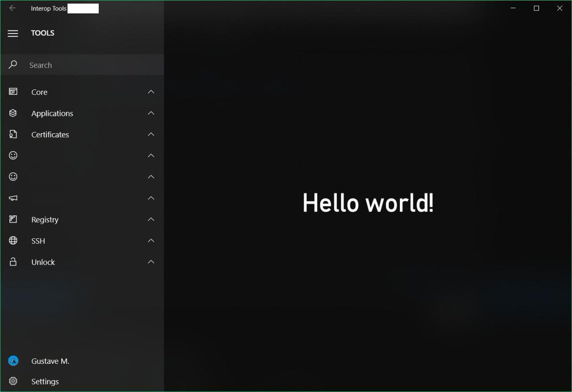
Task: Click the Registry icon
Action: pos(13,219)
